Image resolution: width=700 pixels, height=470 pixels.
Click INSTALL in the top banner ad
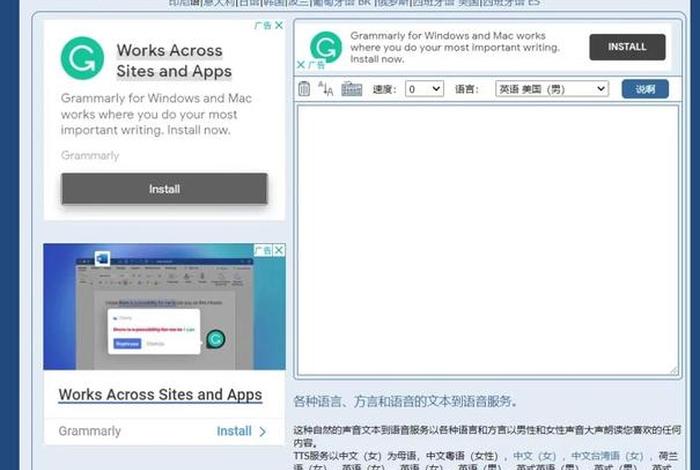tap(627, 47)
